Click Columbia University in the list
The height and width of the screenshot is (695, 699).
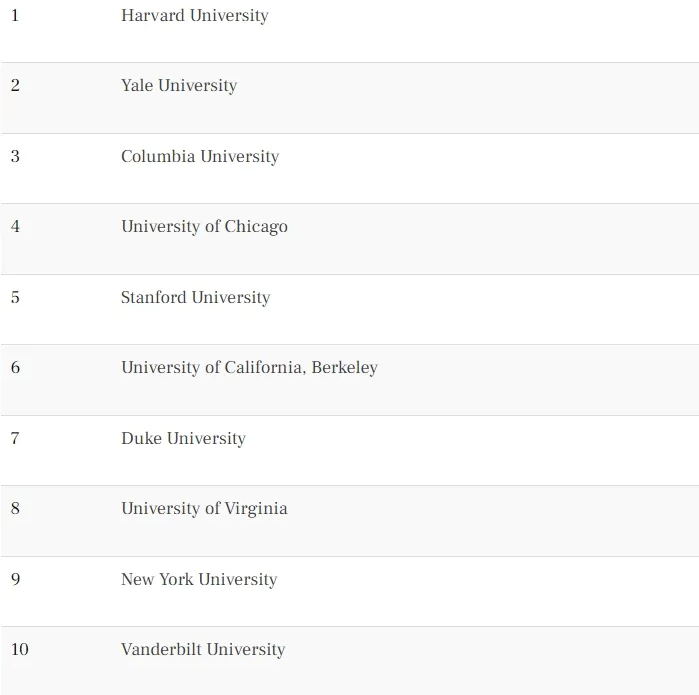pos(200,157)
